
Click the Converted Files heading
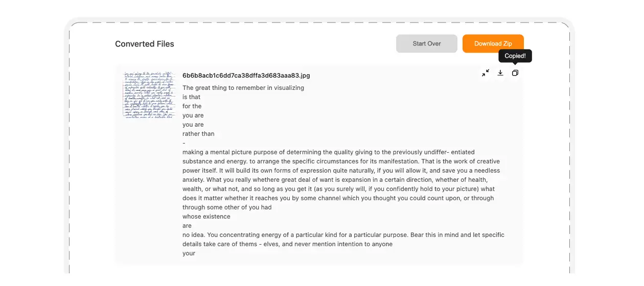pos(145,44)
